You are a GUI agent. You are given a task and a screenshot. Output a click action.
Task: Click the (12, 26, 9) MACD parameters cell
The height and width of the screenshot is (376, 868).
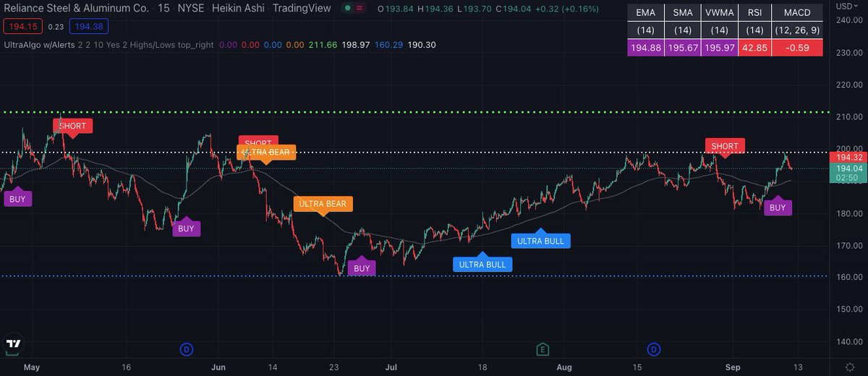click(x=796, y=30)
